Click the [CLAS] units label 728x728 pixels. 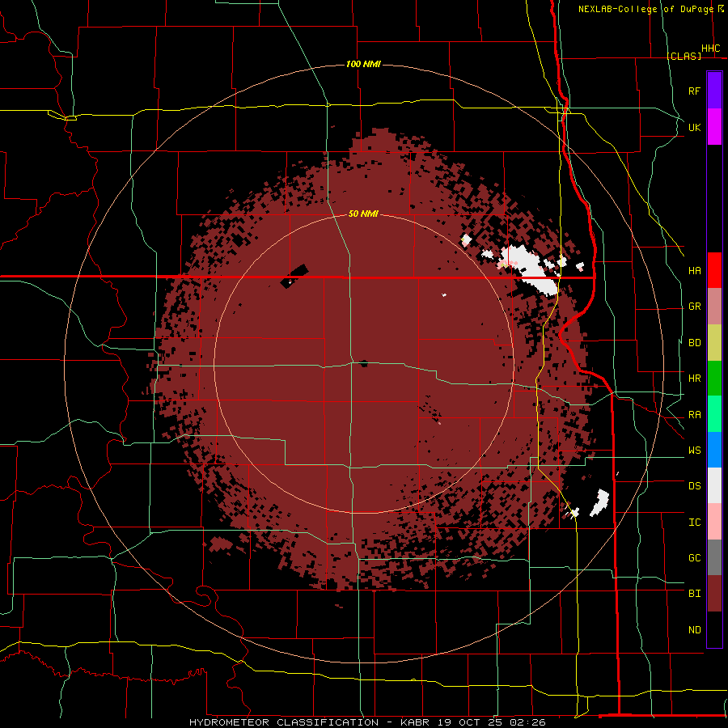(x=684, y=56)
